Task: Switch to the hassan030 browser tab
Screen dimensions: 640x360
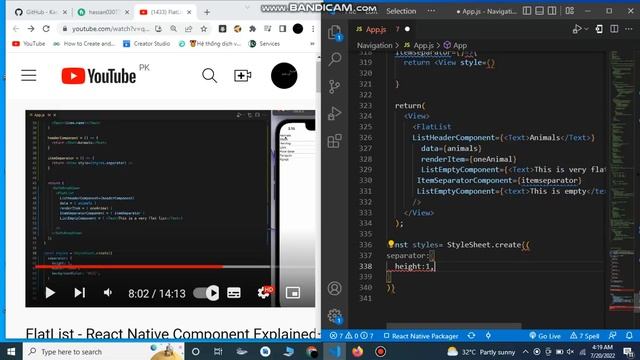Action: pyautogui.click(x=104, y=12)
